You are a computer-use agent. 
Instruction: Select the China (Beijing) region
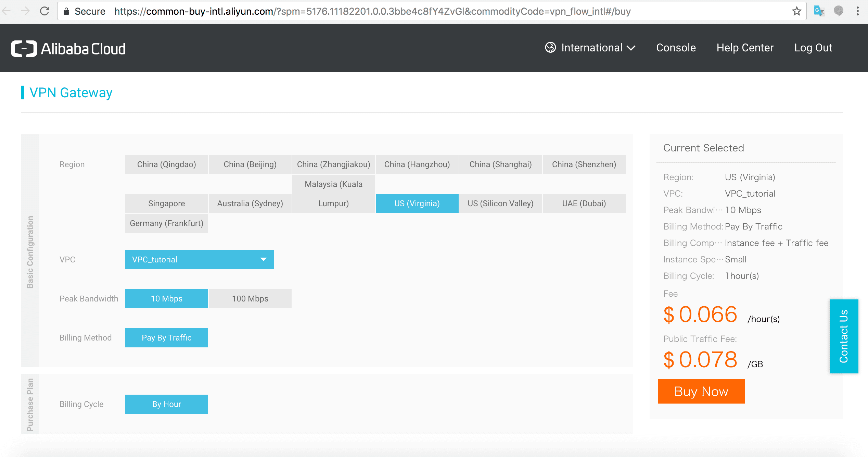coord(250,164)
